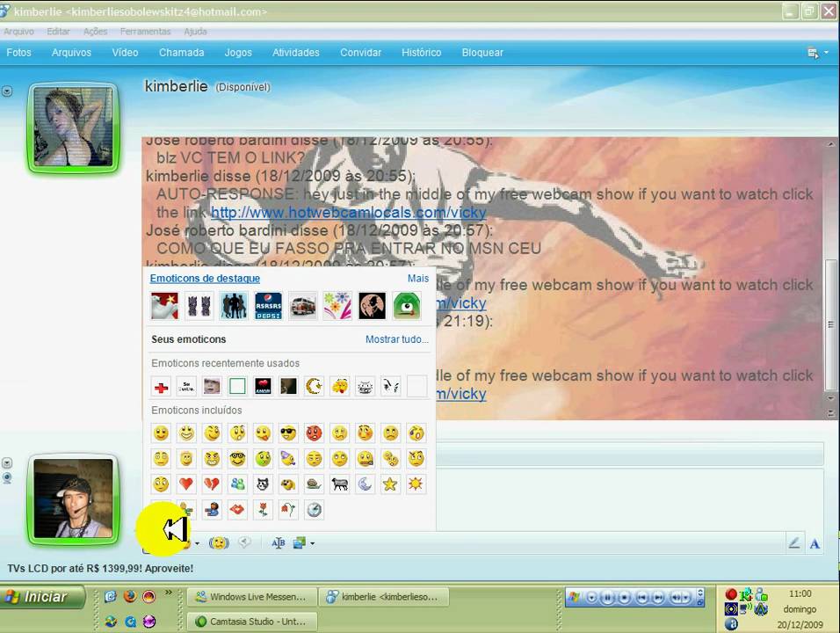The image size is (840, 633).
Task: Open Jogos from the toolbar
Action: [x=238, y=53]
